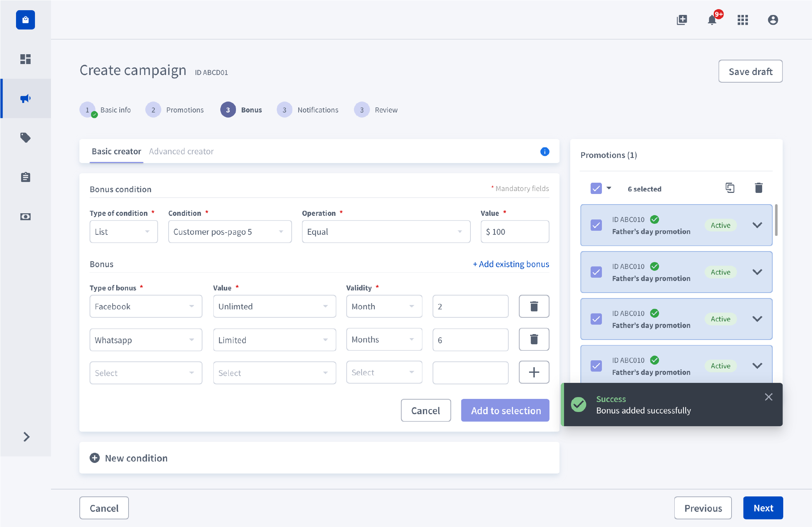This screenshot has width=812, height=527.
Task: Close the success notification
Action: point(769,397)
